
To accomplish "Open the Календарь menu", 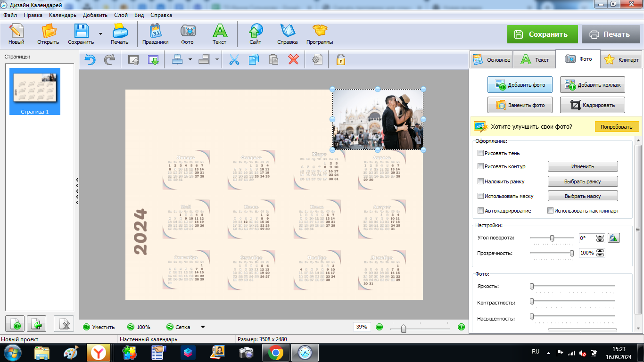I will (x=62, y=15).
